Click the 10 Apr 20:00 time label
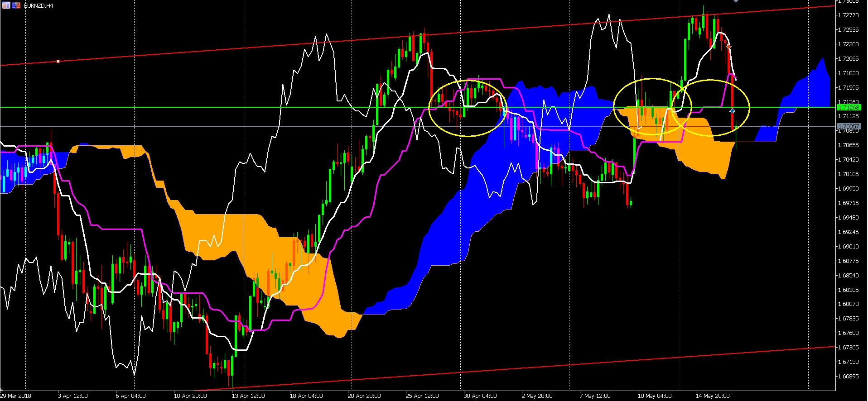Screen dimensions: 868x401 tap(190, 396)
